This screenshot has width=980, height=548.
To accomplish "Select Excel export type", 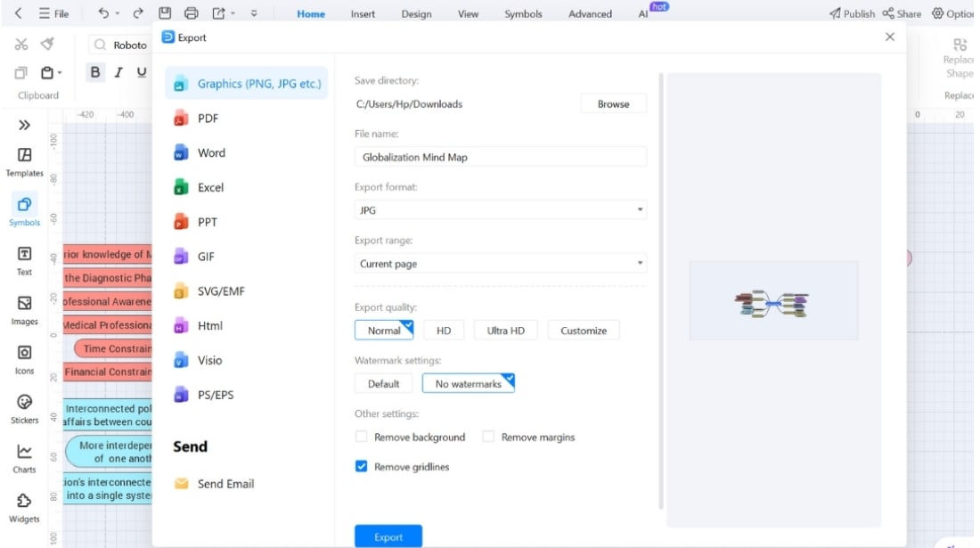I will click(198, 187).
